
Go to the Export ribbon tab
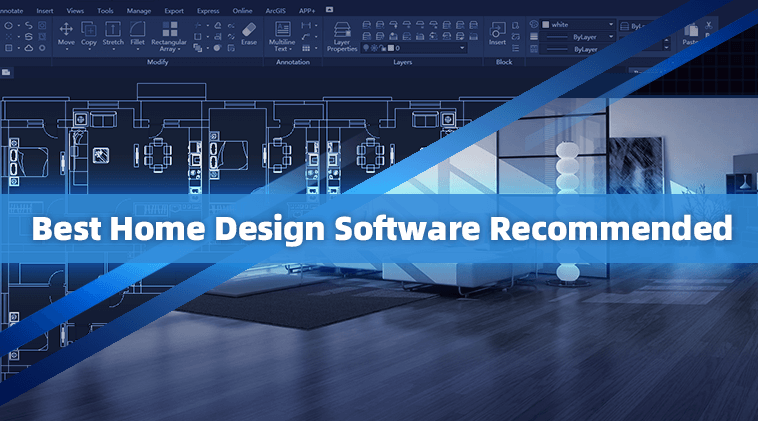[x=174, y=11]
